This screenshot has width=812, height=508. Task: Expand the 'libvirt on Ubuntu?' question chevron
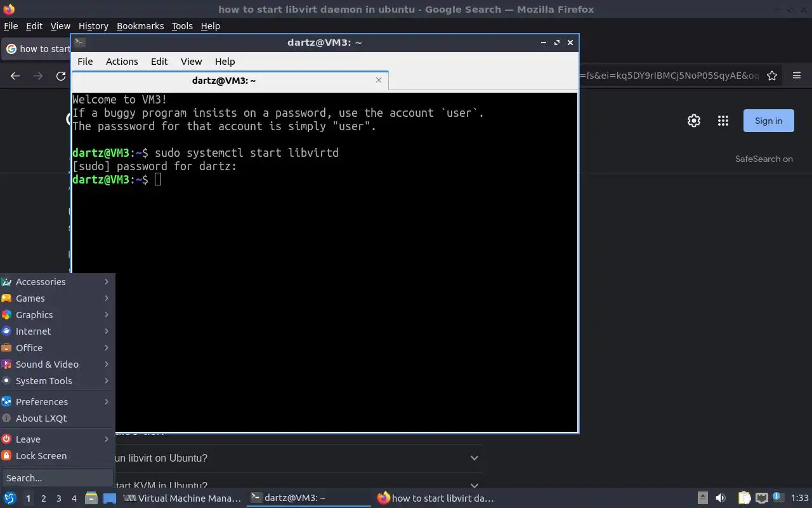tap(474, 458)
